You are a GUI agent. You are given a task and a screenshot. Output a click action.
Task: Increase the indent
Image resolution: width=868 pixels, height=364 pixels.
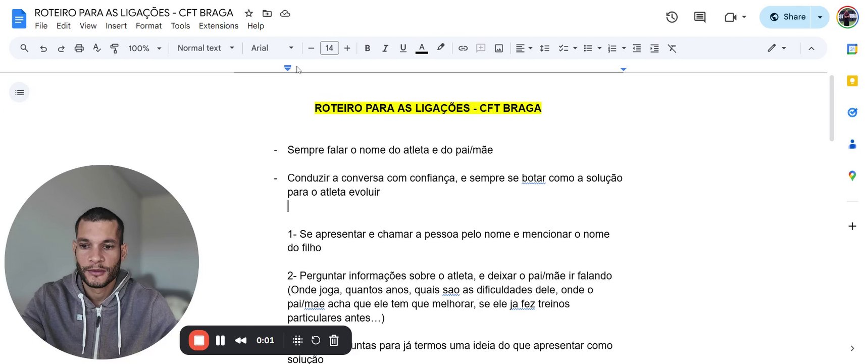point(654,49)
